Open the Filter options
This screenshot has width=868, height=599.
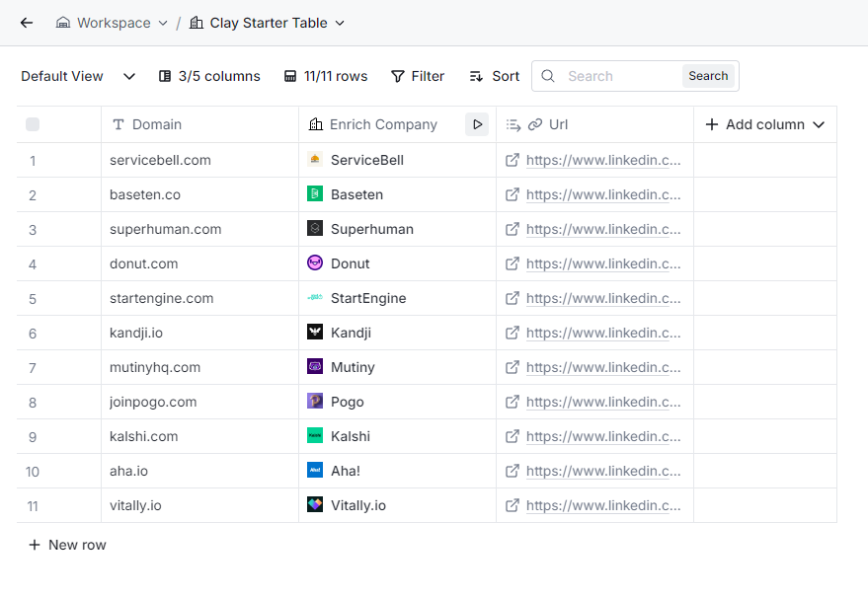click(x=418, y=76)
